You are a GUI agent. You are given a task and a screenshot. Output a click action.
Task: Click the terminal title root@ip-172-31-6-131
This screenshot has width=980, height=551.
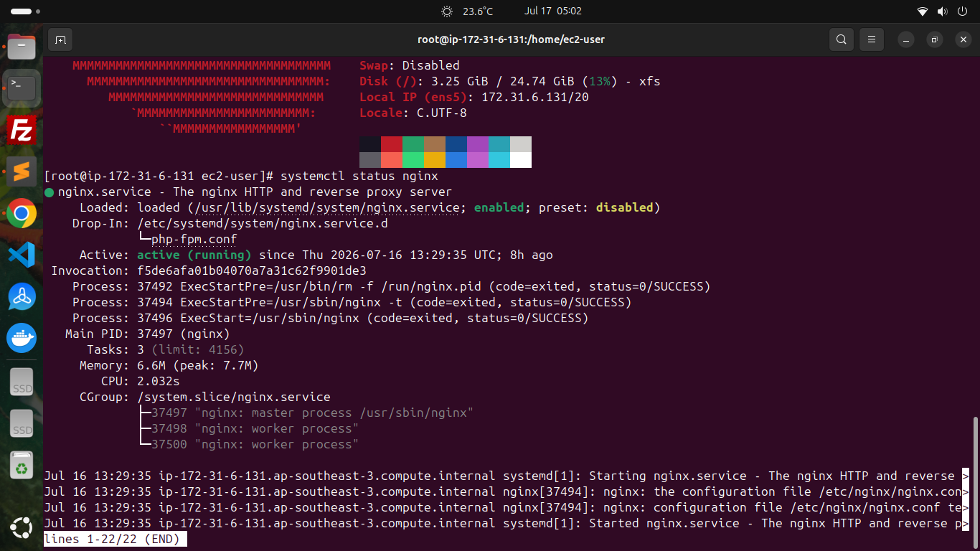coord(511,39)
